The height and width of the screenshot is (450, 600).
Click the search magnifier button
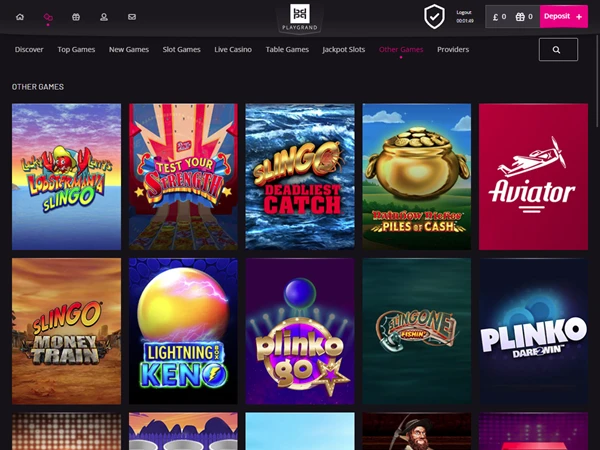[x=558, y=49]
